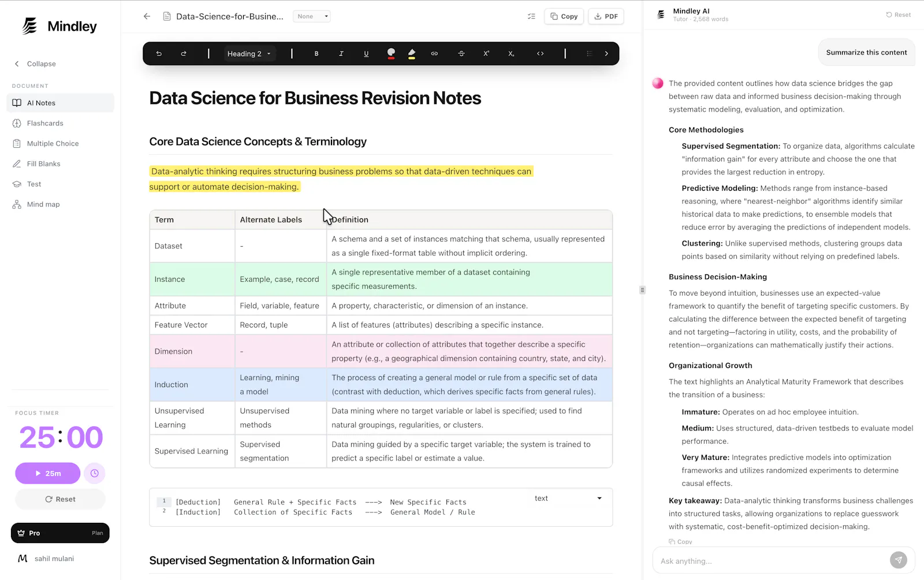Screen dimensions: 924x580
Task: Export document with the PDF button
Action: click(x=606, y=16)
